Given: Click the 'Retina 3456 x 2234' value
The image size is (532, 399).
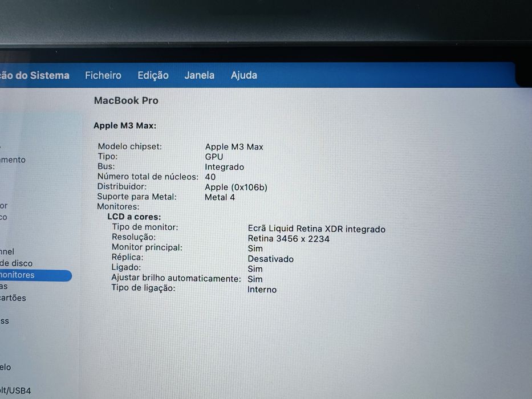Looking at the screenshot, I should [x=289, y=239].
